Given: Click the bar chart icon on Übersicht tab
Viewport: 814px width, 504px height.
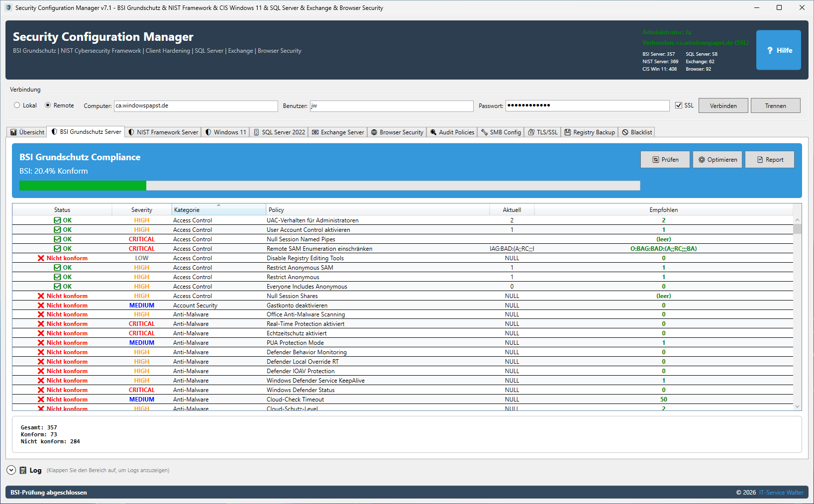Looking at the screenshot, I should click(13, 132).
